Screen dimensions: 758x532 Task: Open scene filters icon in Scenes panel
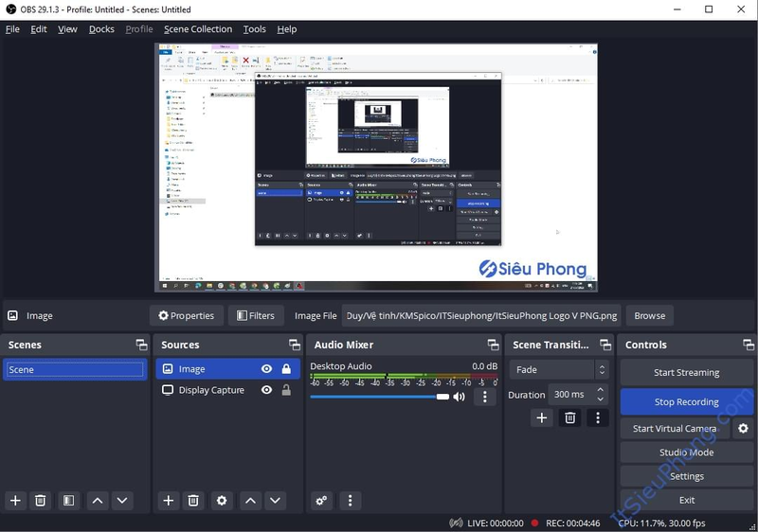tap(68, 501)
